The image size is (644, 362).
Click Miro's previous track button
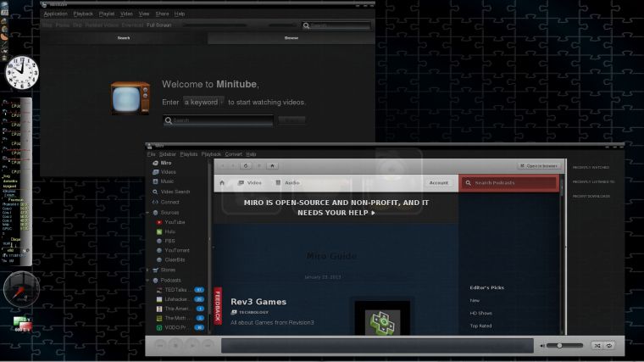[160, 345]
